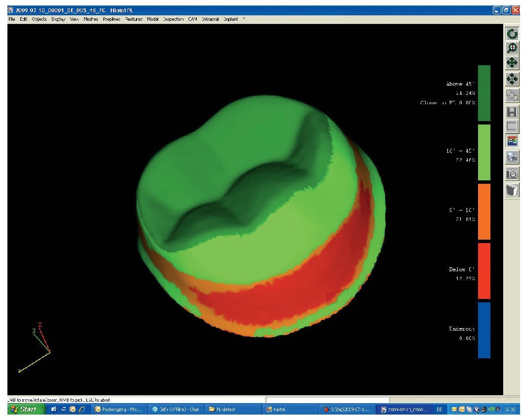Take a snapshot with the camera icon
527x420 pixels.
click(512, 173)
